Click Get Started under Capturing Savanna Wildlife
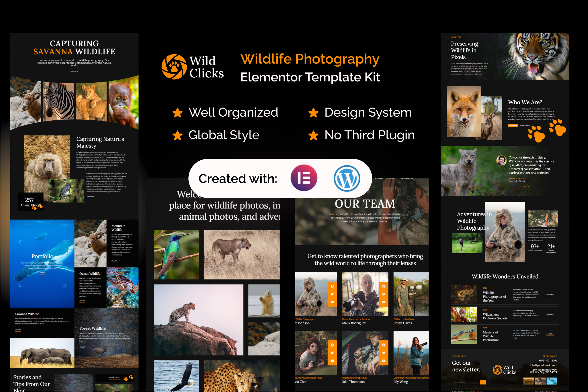 (x=74, y=71)
